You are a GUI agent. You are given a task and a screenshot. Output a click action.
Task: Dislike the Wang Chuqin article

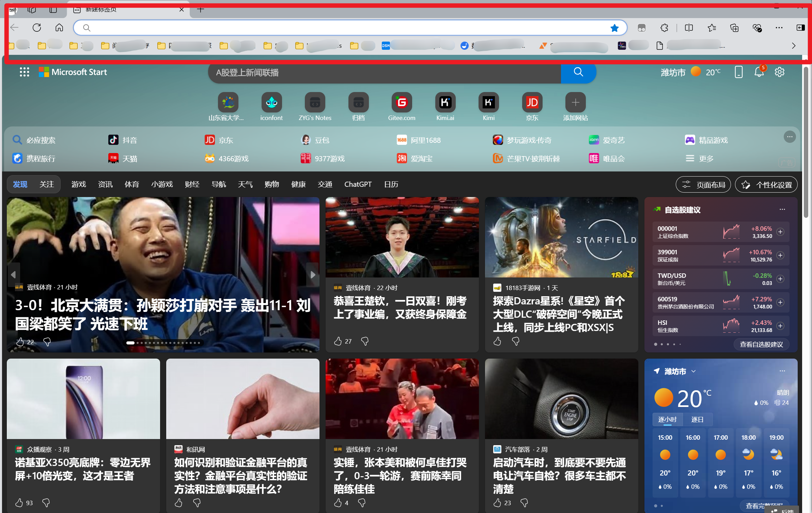365,341
